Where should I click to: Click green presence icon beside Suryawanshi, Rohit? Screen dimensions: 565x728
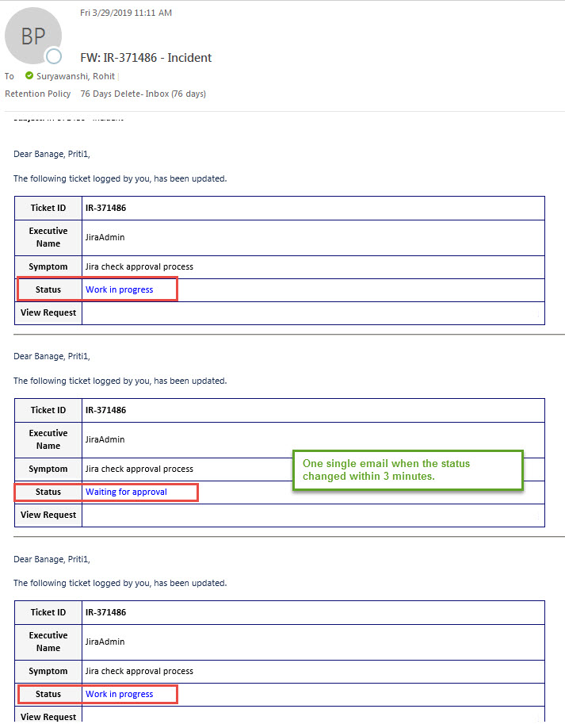point(29,75)
